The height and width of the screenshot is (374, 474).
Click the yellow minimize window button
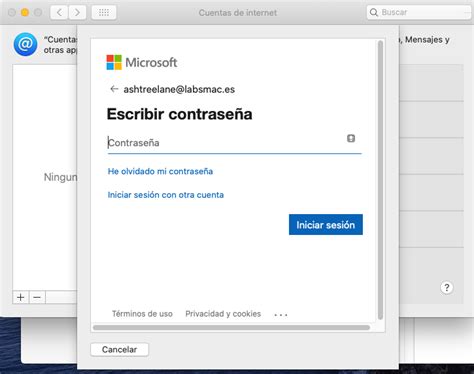click(25, 13)
